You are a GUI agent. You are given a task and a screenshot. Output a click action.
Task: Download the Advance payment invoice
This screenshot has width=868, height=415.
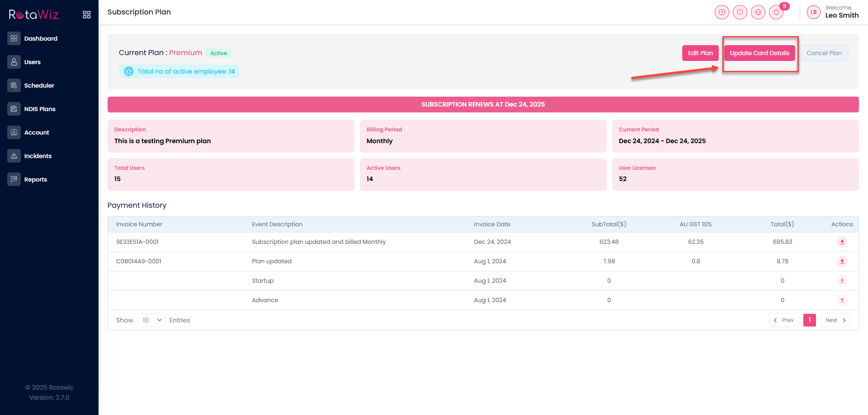click(842, 300)
